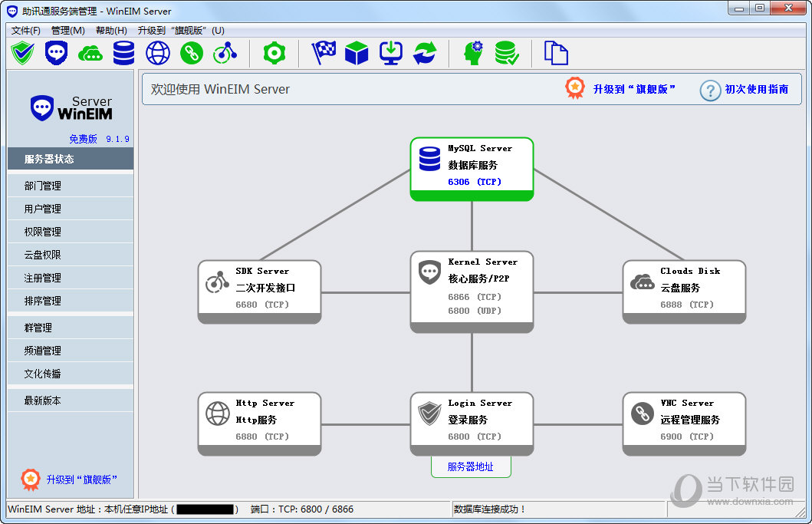Click the question mark guide icon
This screenshot has height=524, width=812.
(x=710, y=91)
